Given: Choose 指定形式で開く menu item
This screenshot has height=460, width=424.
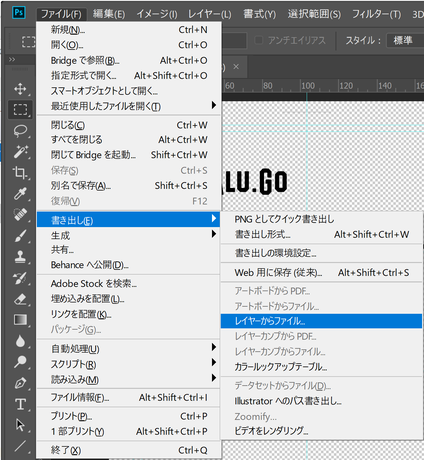Looking at the screenshot, I should coord(128,76).
